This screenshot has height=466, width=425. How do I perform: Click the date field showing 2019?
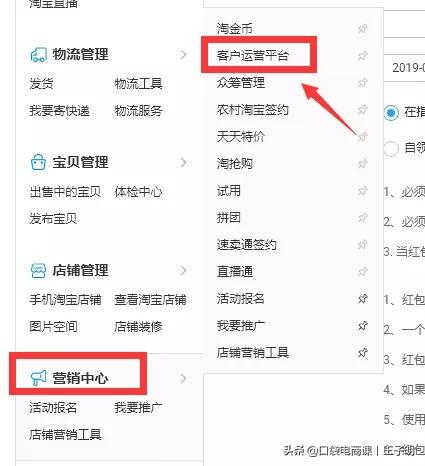404,68
